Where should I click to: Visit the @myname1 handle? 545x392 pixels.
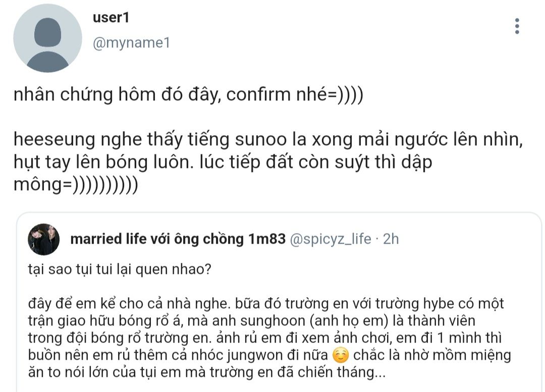click(x=131, y=43)
